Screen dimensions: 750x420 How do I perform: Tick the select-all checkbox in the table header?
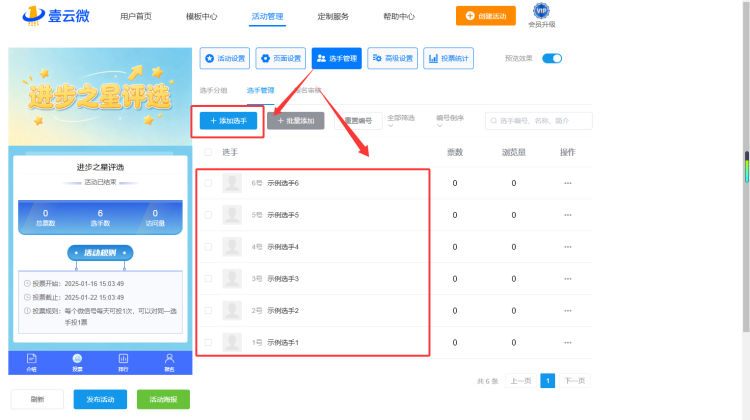(208, 152)
